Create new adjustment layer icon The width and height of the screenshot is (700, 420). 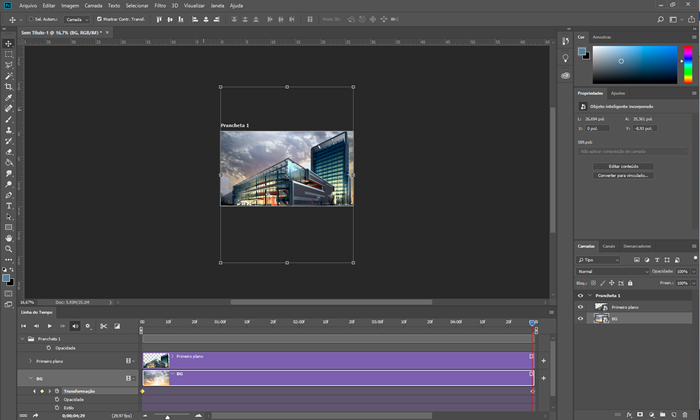click(x=651, y=415)
